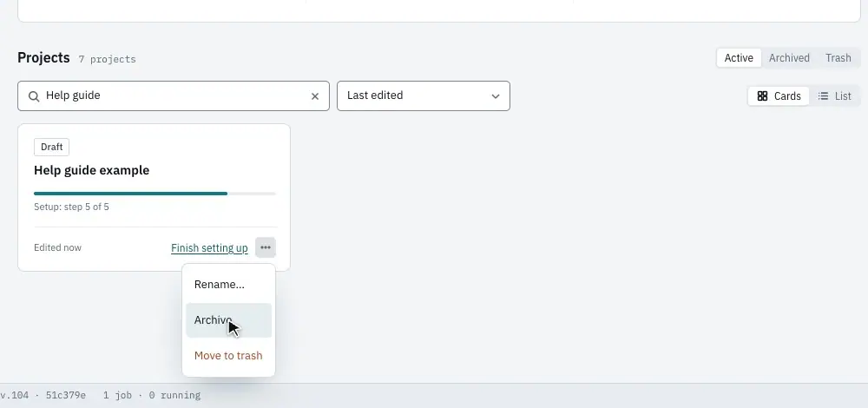Image resolution: width=868 pixels, height=408 pixels.
Task: Click the Help guide search field
Action: click(174, 95)
